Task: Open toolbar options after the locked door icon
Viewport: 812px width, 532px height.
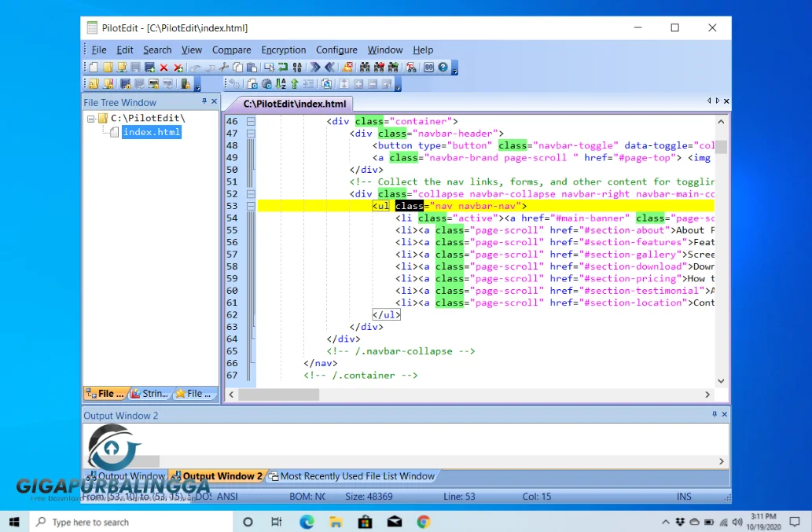Action: point(197,85)
